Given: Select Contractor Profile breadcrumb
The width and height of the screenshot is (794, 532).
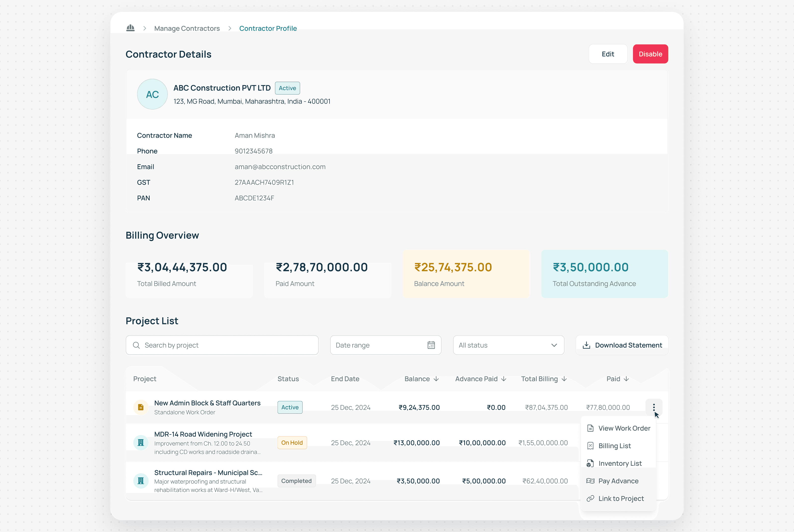Looking at the screenshot, I should (268, 29).
